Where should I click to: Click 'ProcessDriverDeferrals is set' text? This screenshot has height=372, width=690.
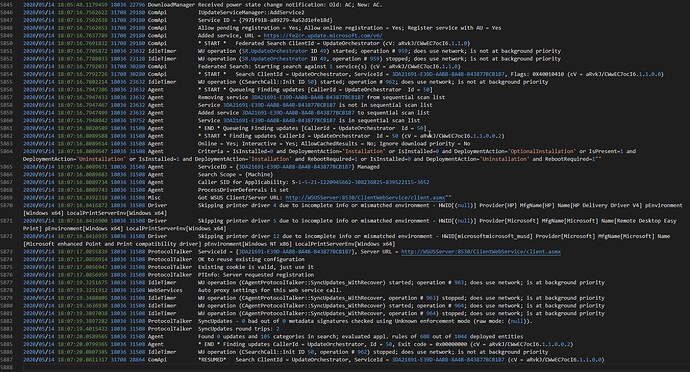tap(243, 190)
